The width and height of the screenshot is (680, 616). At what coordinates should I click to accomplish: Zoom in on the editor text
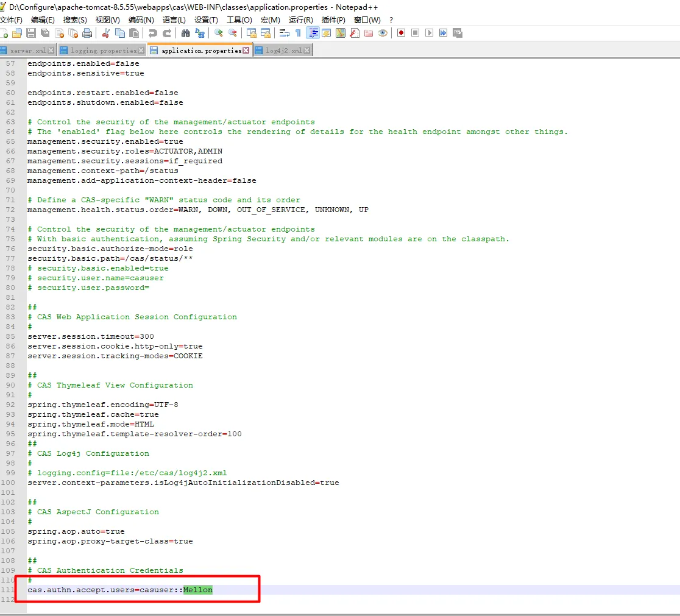click(219, 33)
